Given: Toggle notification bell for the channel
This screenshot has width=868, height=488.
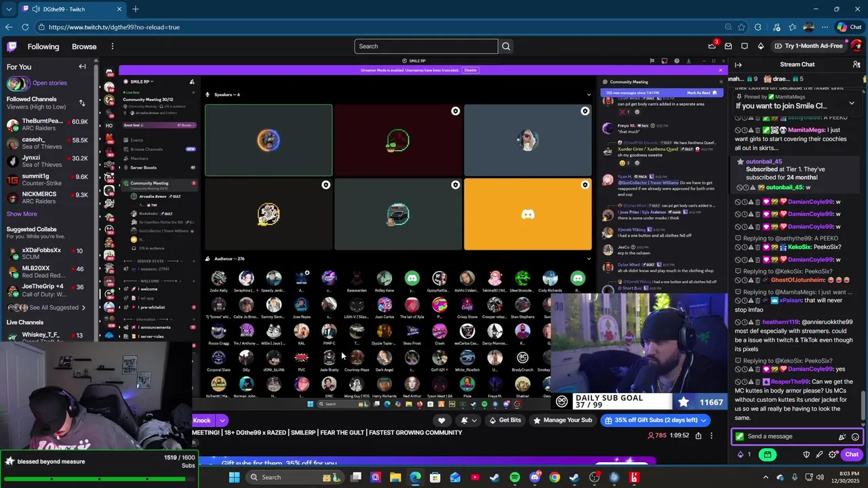Looking at the screenshot, I should pyautogui.click(x=468, y=420).
